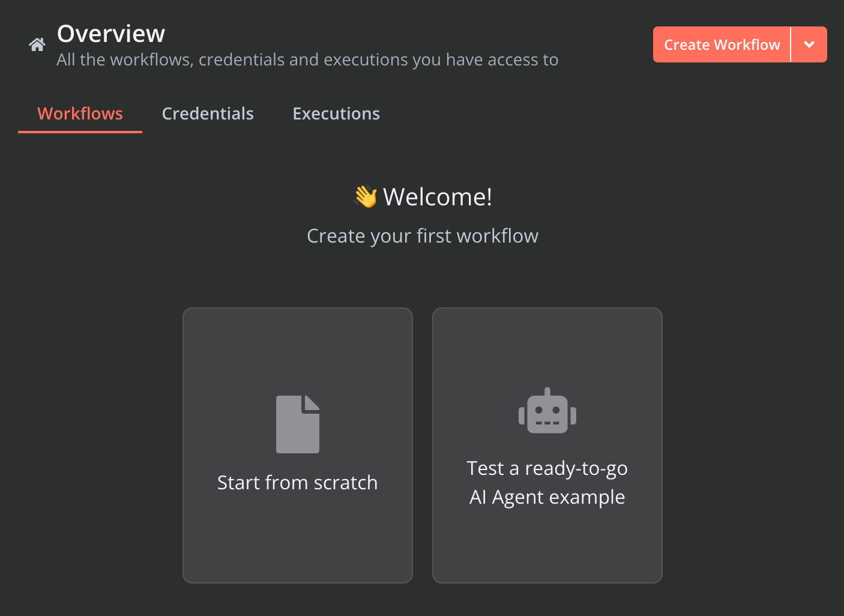Open the Executions tab
The height and width of the screenshot is (616, 844).
pos(336,113)
